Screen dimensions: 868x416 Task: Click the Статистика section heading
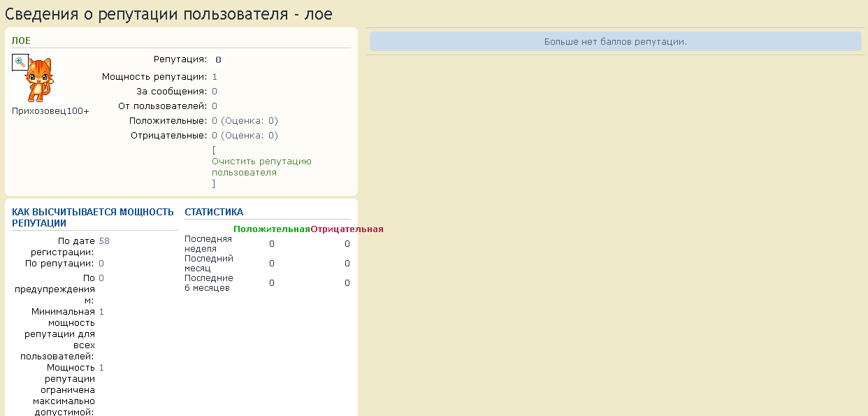214,212
